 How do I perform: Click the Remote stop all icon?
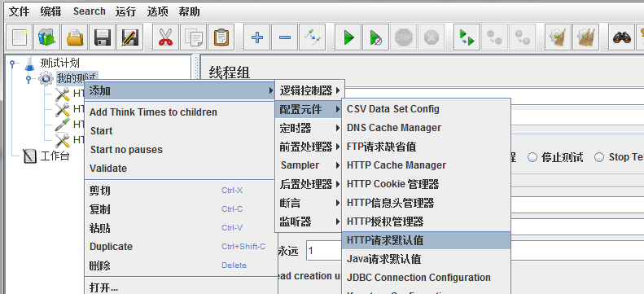(494, 37)
